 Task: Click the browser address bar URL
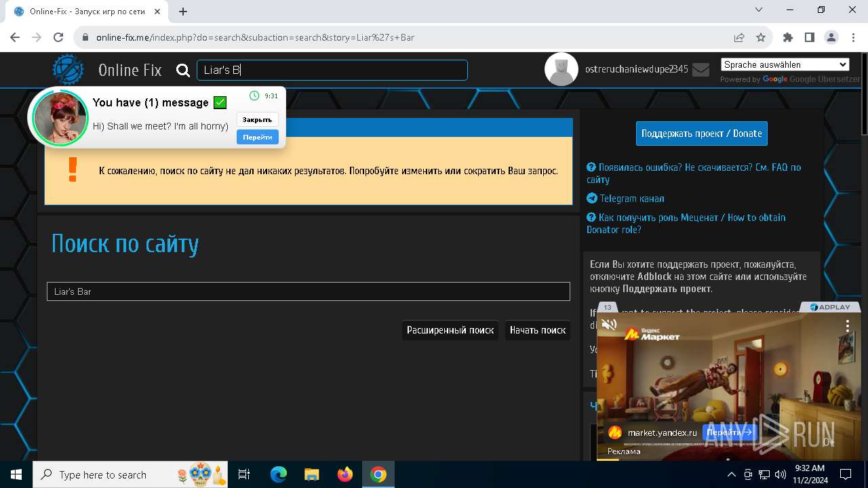pyautogui.click(x=255, y=37)
